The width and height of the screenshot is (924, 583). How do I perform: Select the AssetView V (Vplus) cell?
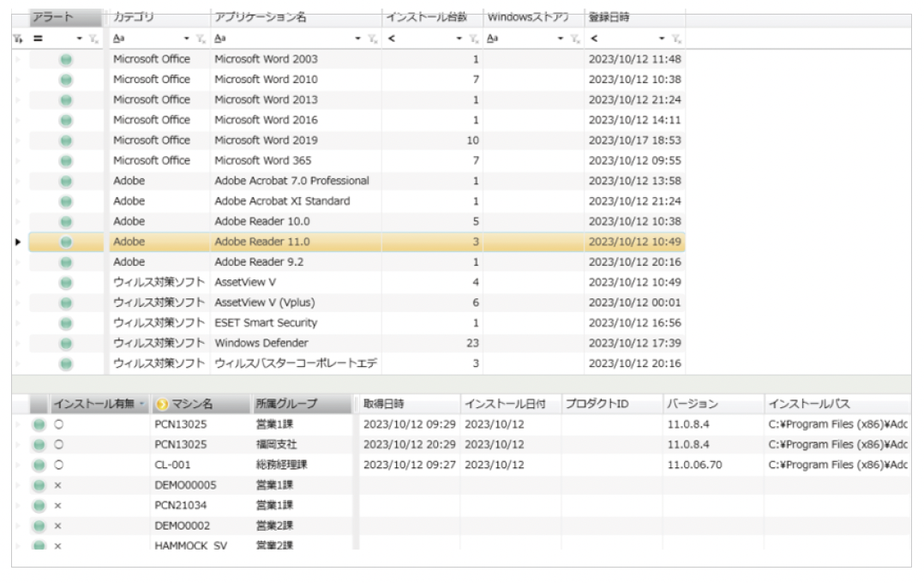tap(296, 303)
